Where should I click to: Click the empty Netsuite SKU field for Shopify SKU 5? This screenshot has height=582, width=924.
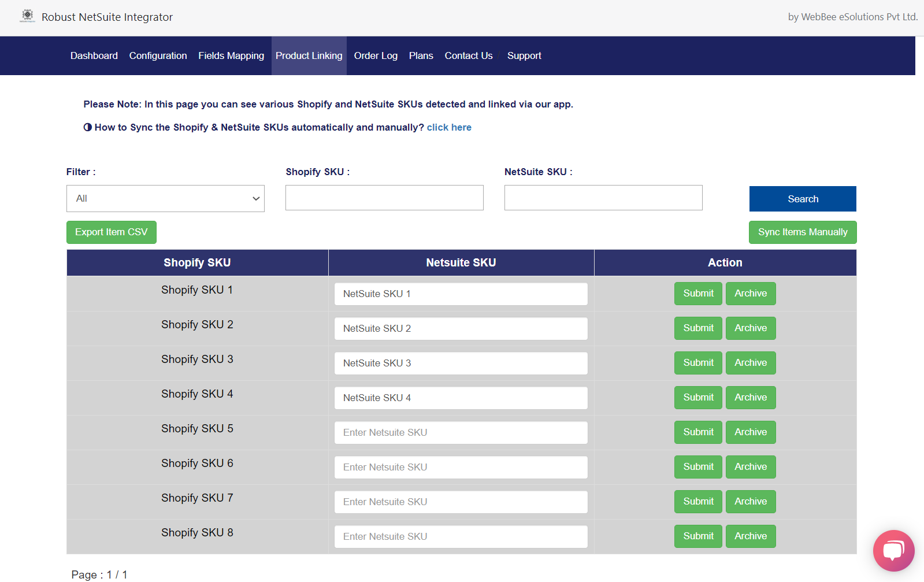click(x=461, y=432)
